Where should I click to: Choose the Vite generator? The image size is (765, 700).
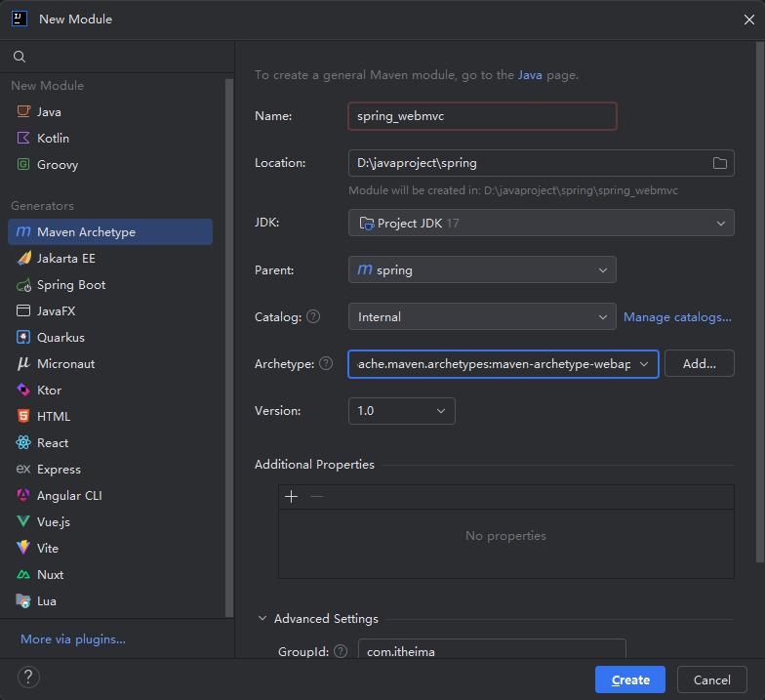(x=110, y=549)
